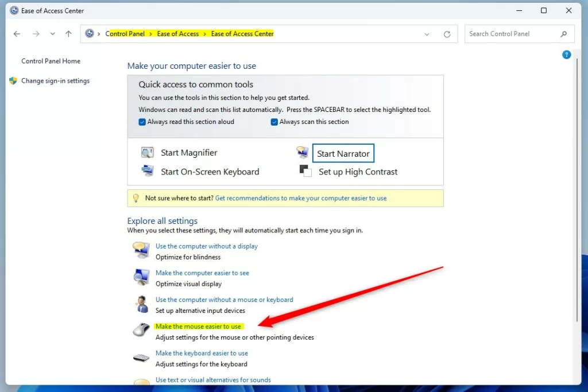Click the search magnifier icon
The image size is (588, 392).
(564, 34)
